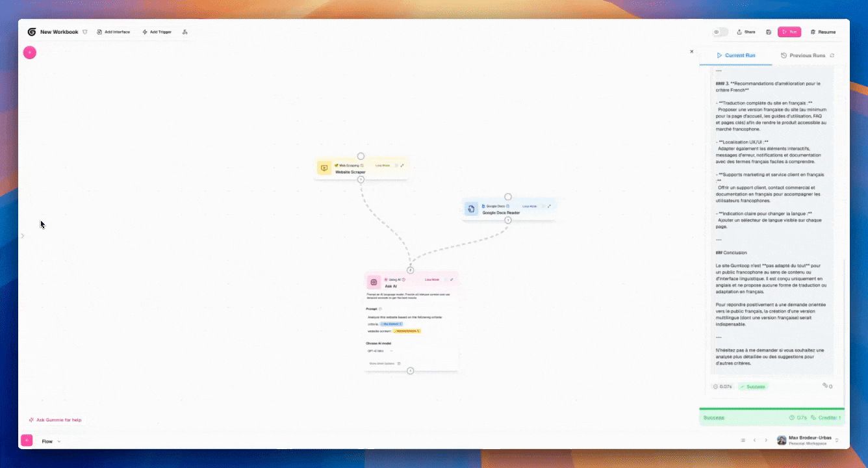
Task: Click the shield icon beside New Workbook
Action: 84,32
